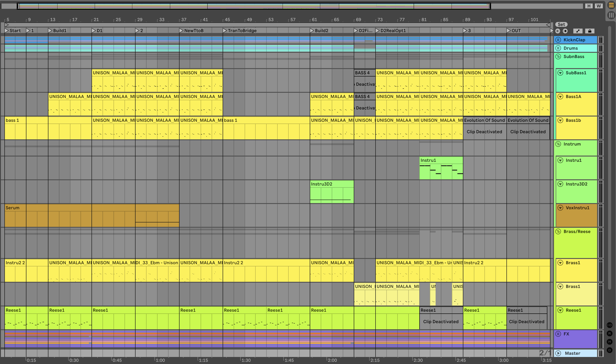Unfold the KicknClap group track
The image size is (616, 364).
coord(558,40)
